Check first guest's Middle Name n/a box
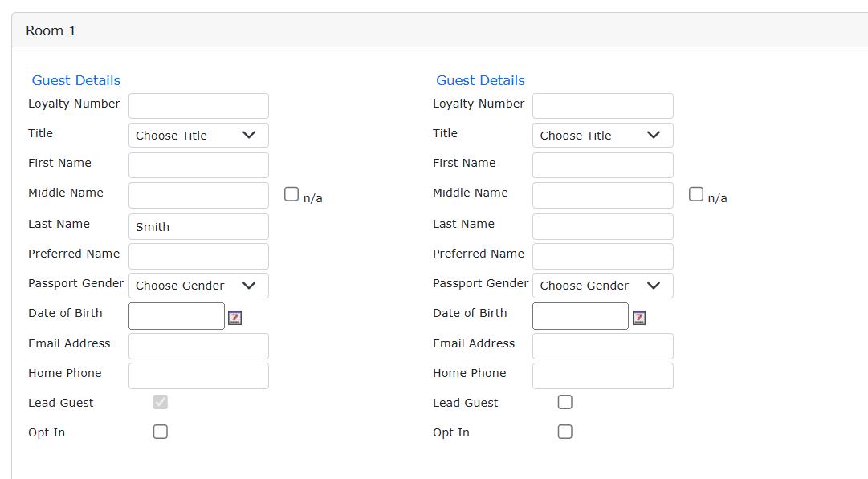 point(291,194)
